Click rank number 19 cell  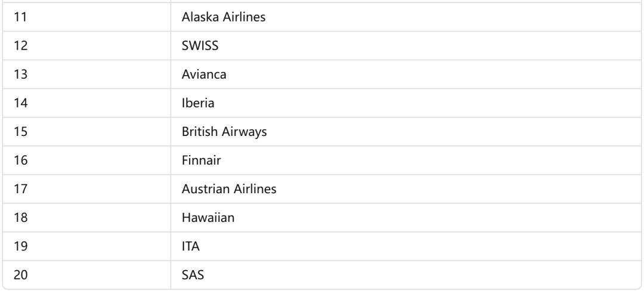86,246
